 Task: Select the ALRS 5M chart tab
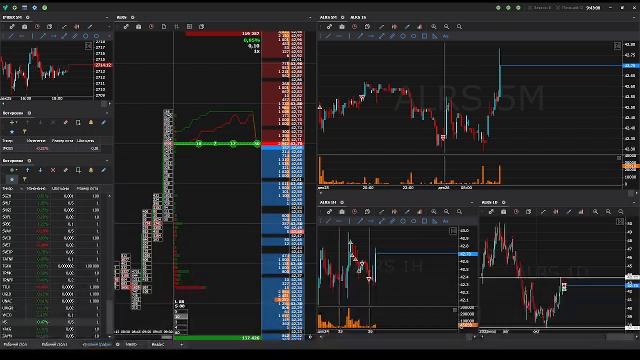(x=328, y=18)
